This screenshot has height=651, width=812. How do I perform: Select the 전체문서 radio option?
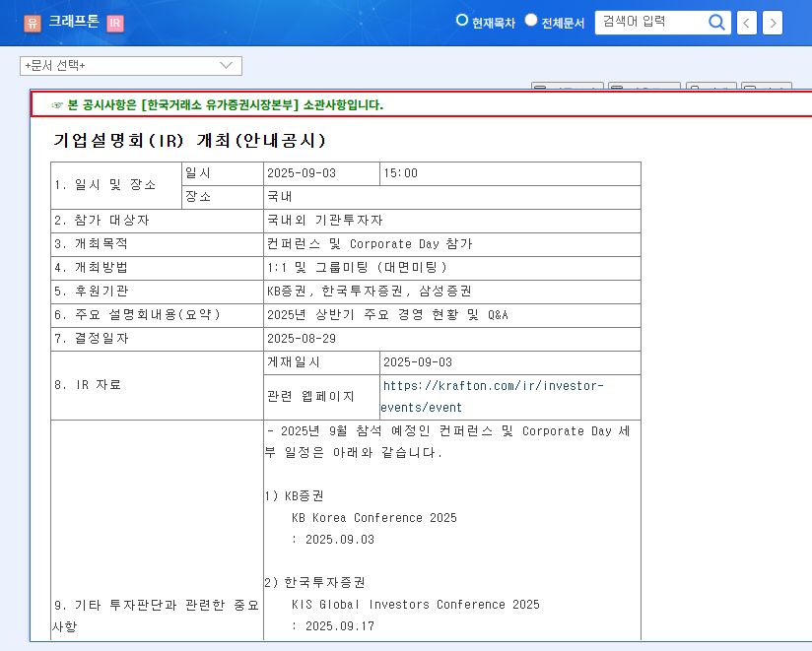pos(531,20)
